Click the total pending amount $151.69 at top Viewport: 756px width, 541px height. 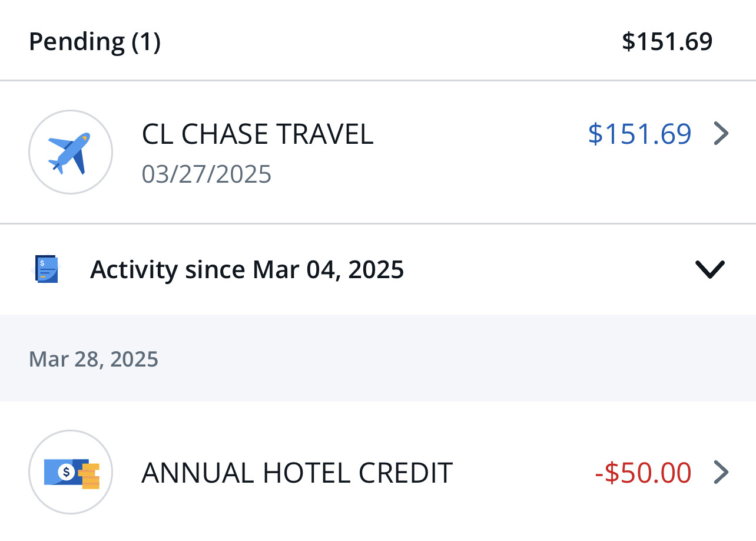point(667,41)
